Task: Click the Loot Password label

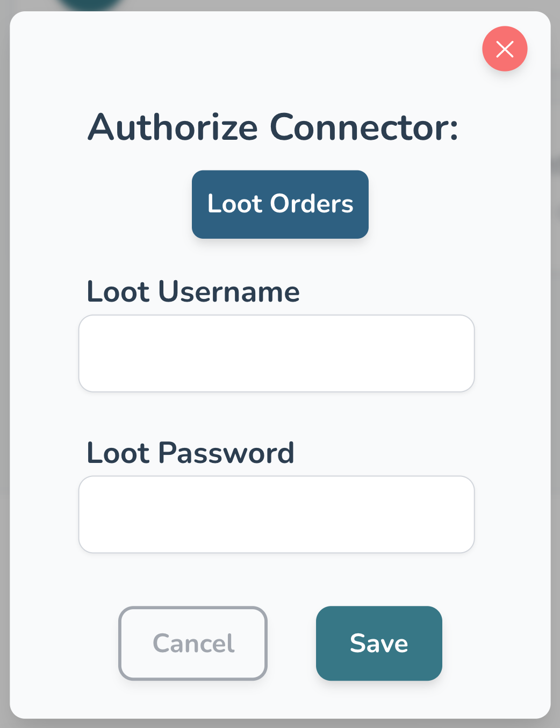Action: coord(190,453)
